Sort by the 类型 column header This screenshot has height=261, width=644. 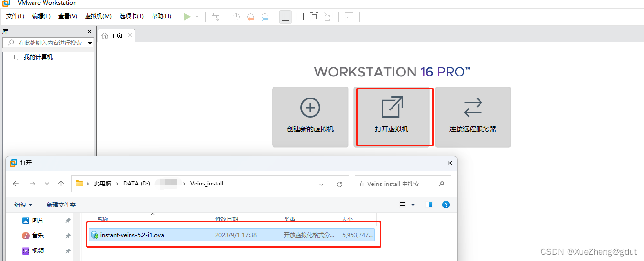289,218
